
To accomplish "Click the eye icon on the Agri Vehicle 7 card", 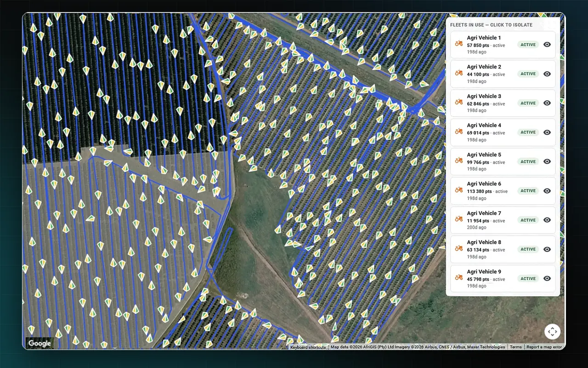I will 547,220.
